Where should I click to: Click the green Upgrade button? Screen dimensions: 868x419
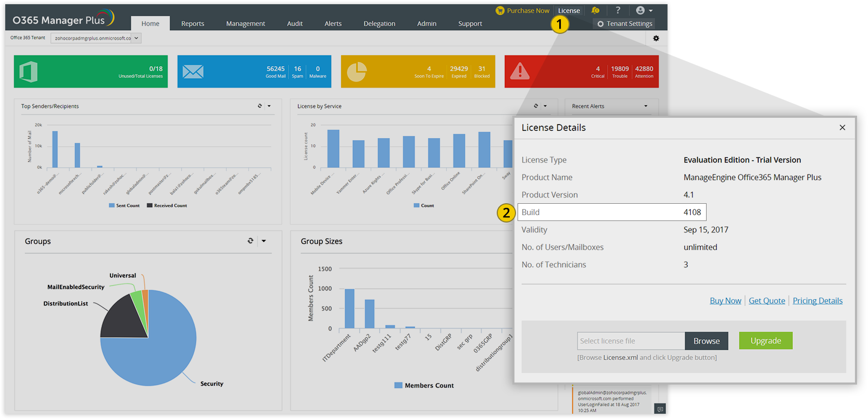[x=765, y=341]
